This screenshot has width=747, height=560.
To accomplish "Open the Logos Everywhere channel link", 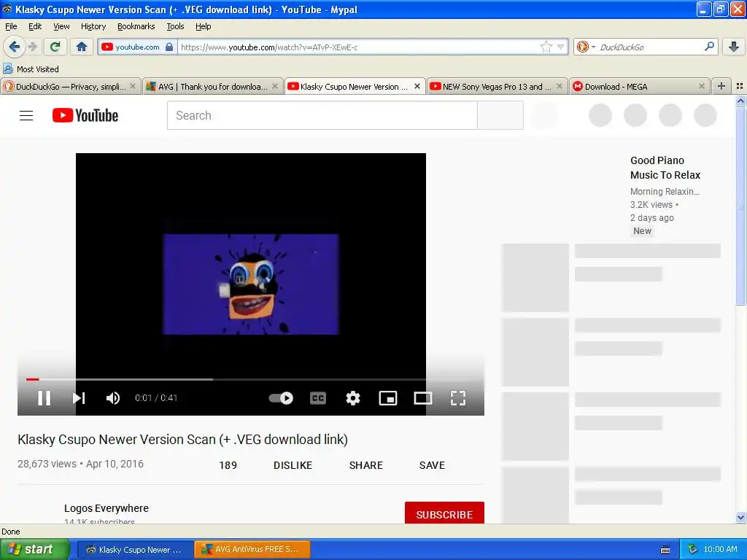I will click(x=107, y=508).
